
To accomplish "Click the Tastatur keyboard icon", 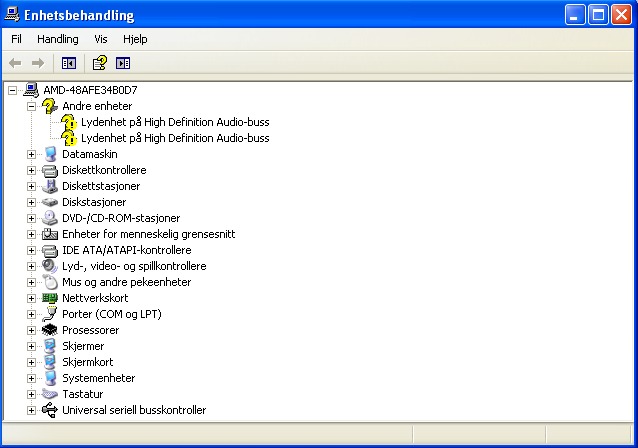I will (x=50, y=394).
